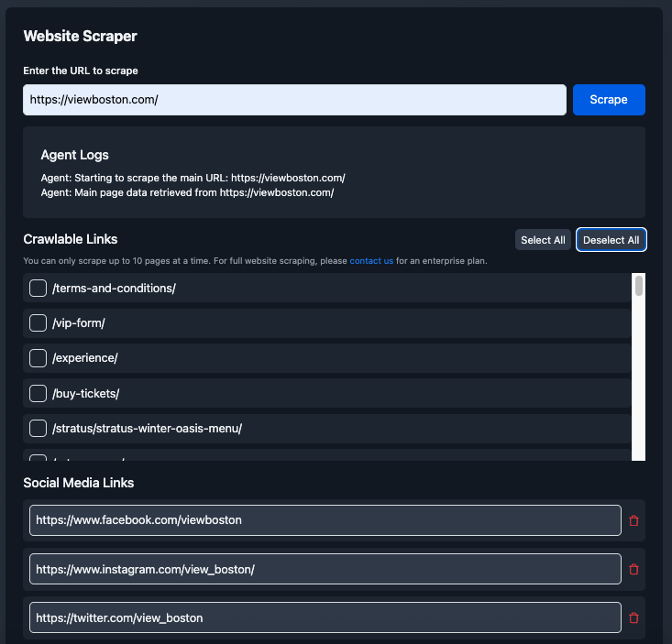Click the /vip-form/ row label

(79, 322)
